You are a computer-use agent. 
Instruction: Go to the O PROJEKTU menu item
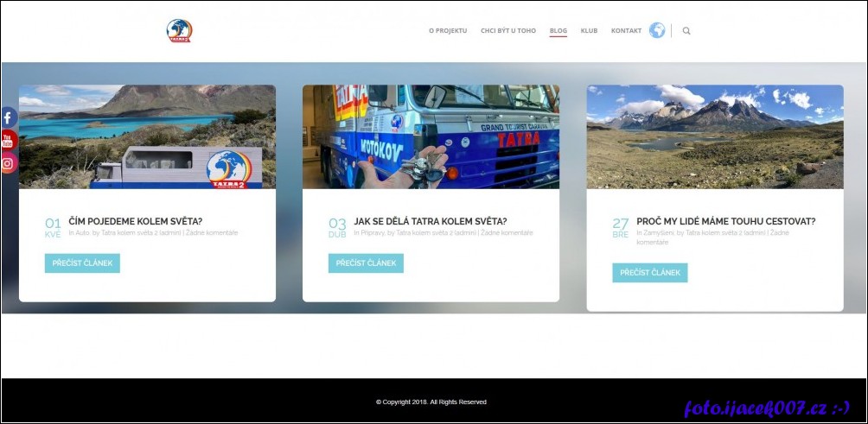tap(448, 31)
